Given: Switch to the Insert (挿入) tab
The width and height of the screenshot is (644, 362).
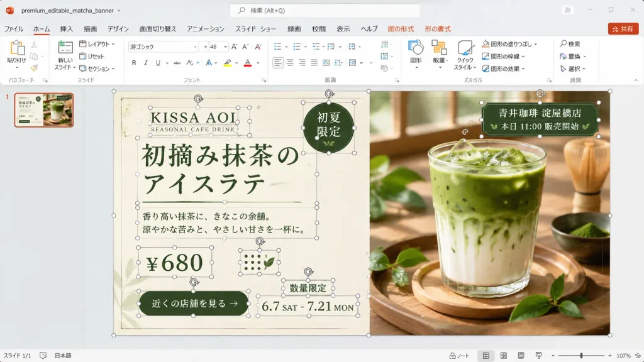Looking at the screenshot, I should [x=66, y=29].
